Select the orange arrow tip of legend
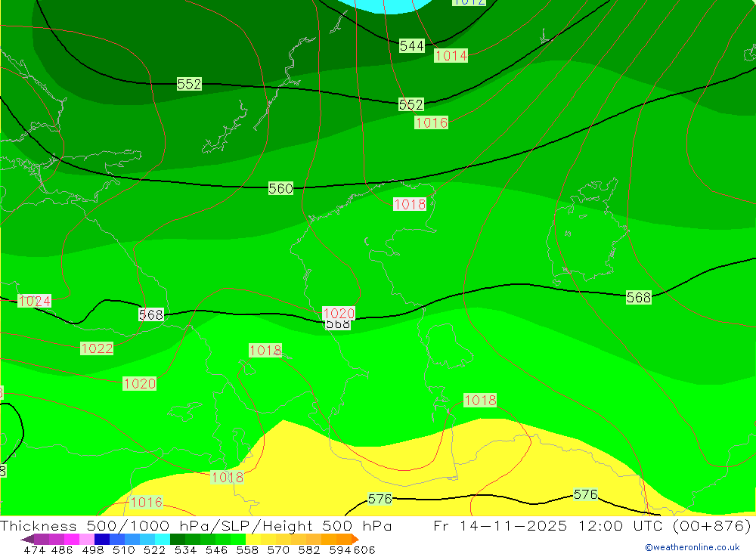This screenshot has width=756, height=554. 355,539
